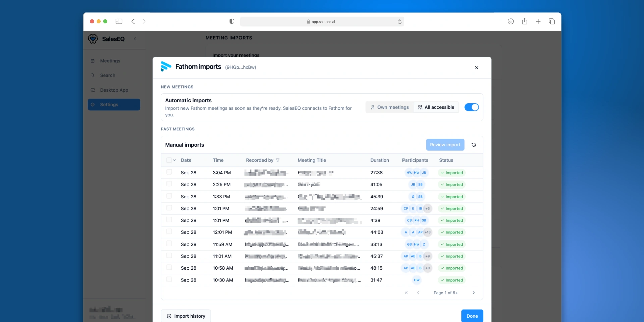The image size is (644, 322).
Task: Go to previous page of meetings
Action: 418,293
